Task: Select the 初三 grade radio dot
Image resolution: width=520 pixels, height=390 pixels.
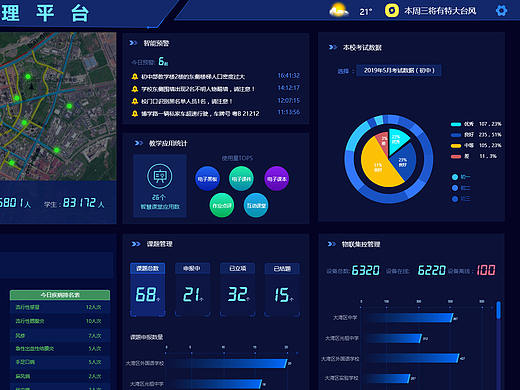Action: [x=455, y=199]
